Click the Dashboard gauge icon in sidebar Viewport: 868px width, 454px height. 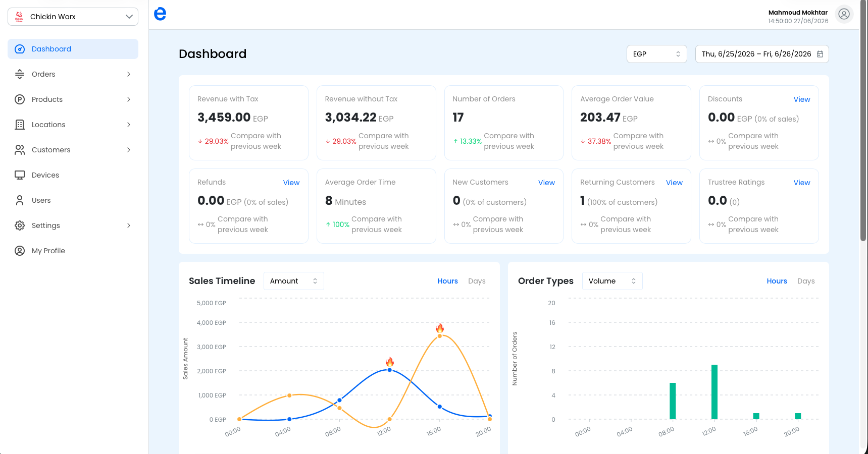tap(20, 49)
